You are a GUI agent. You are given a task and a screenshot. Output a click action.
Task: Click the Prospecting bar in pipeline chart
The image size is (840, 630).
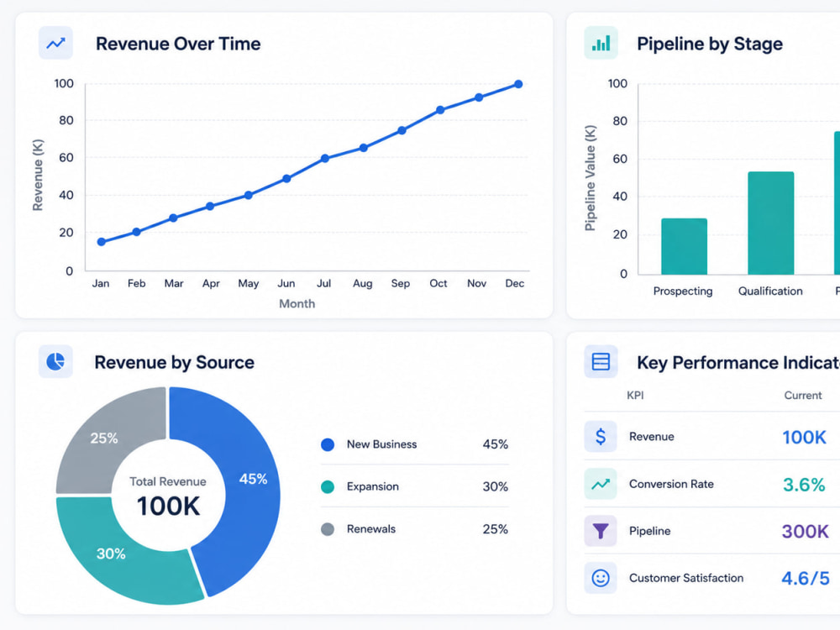684,246
